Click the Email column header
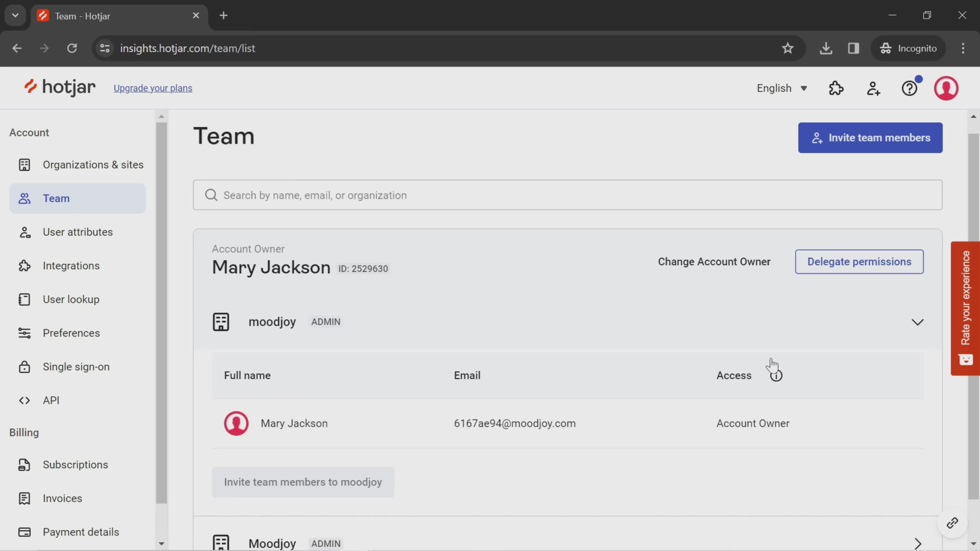The width and height of the screenshot is (980, 551). 467,376
